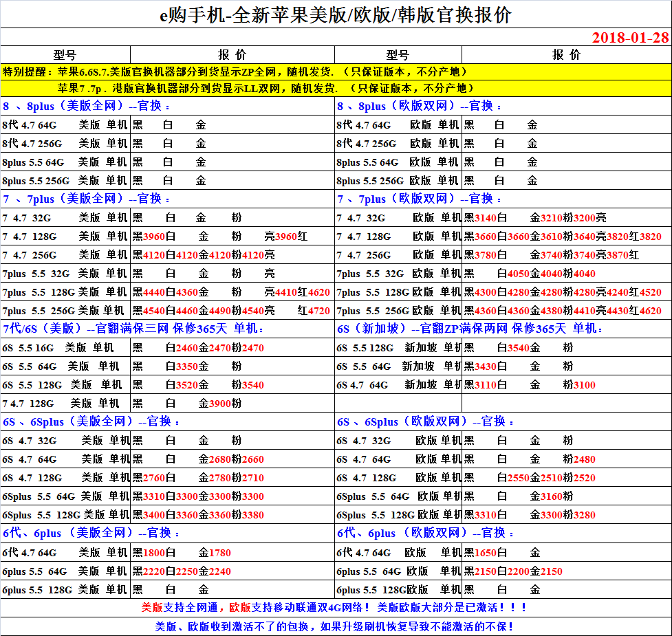This screenshot has width=672, height=636.
Task: Click "黑3400" in 6Splus 5.5 128G 美版 row
Action: (x=149, y=515)
